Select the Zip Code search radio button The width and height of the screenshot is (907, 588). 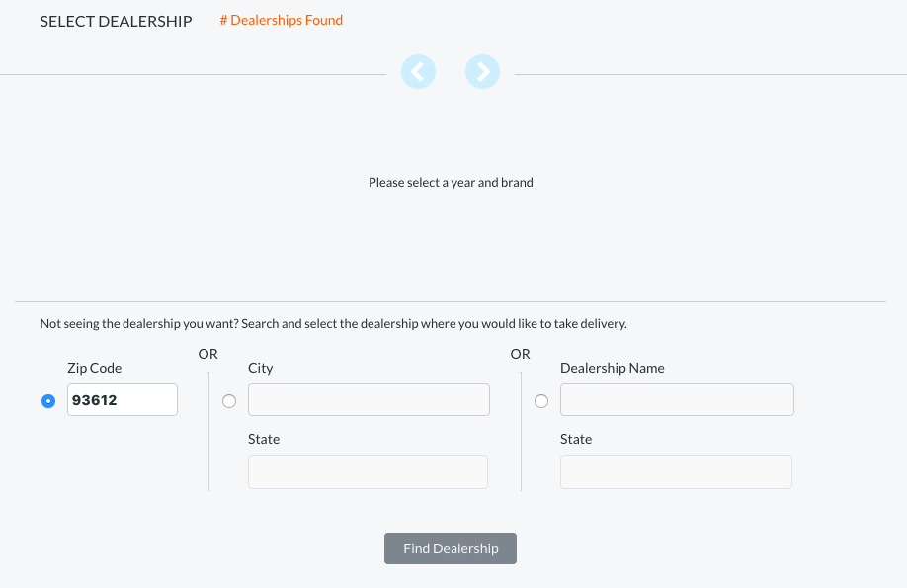pos(47,400)
